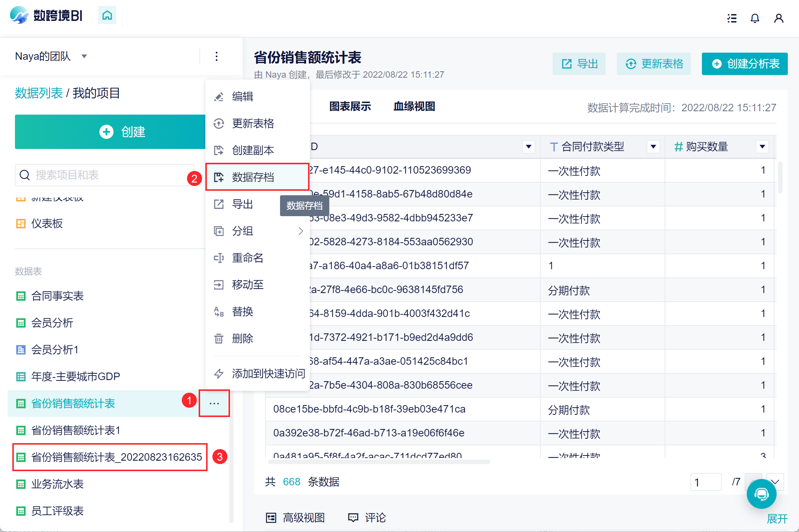Expand the Naya的团队 team dropdown
This screenshot has height=532, width=799.
(84, 56)
